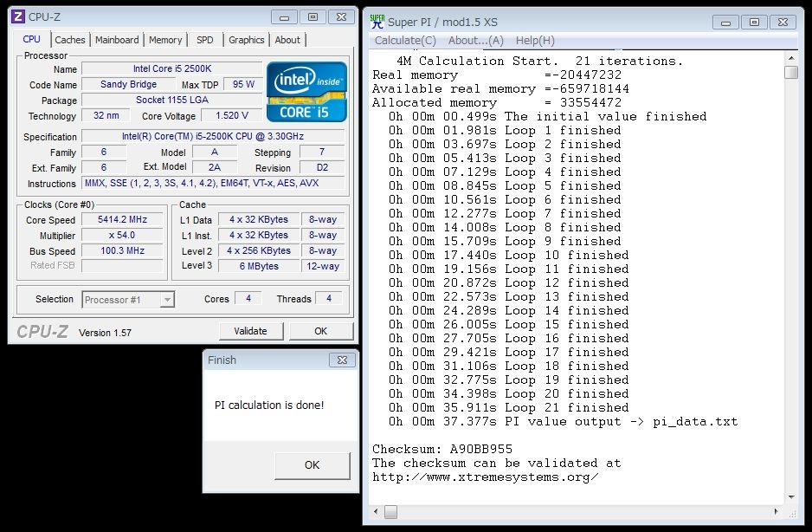Screen dimensions: 812x532
Task: Click the Intel Core i5 logo badge
Action: tap(306, 92)
